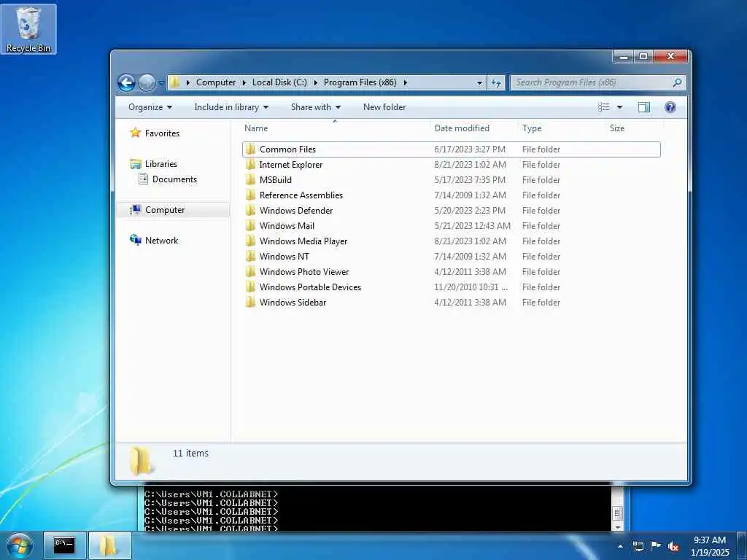This screenshot has height=560, width=747.
Task: Click the 11 items status text
Action: point(190,454)
